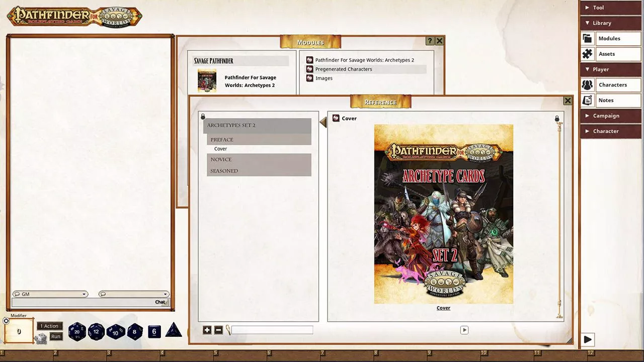Click the Cover page vertical scrollbar
644x362 pixels.
tap(559, 219)
